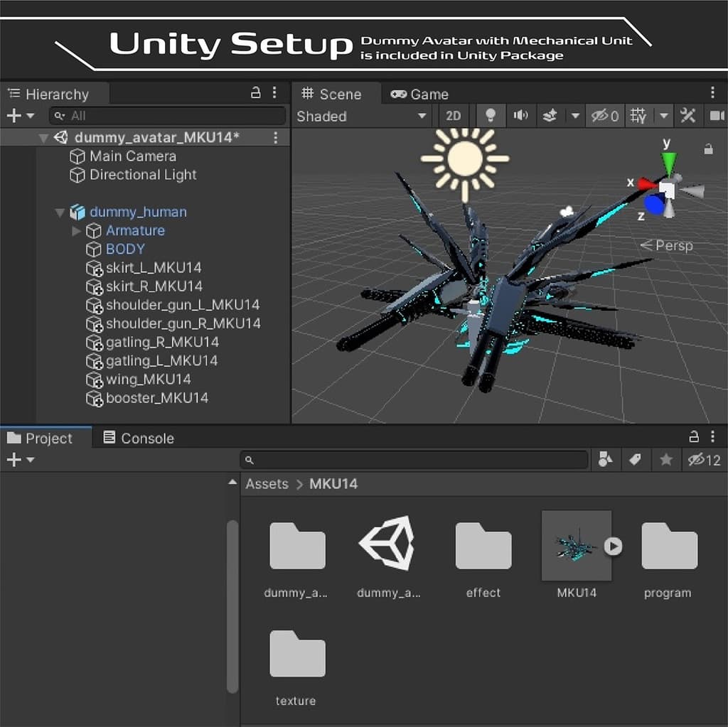Viewport: 728px width, 727px height.
Task: Toggle scene audio speaker icon
Action: click(520, 116)
